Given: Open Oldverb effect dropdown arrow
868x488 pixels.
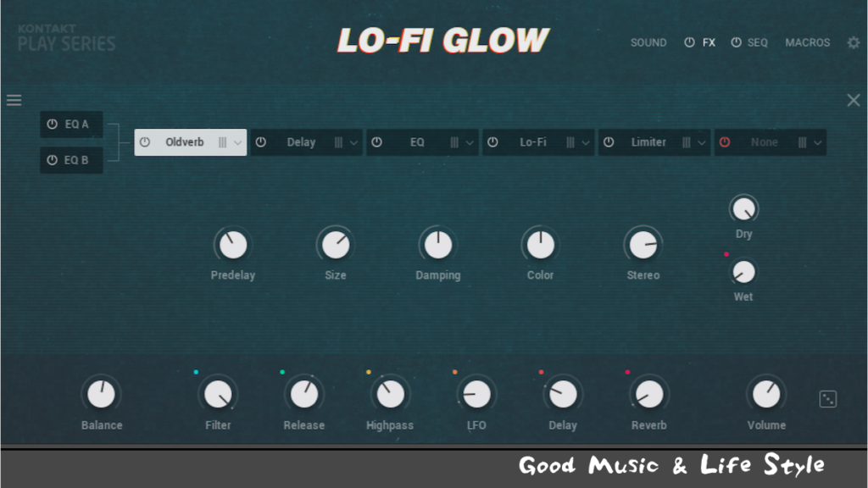Looking at the screenshot, I should [x=237, y=142].
